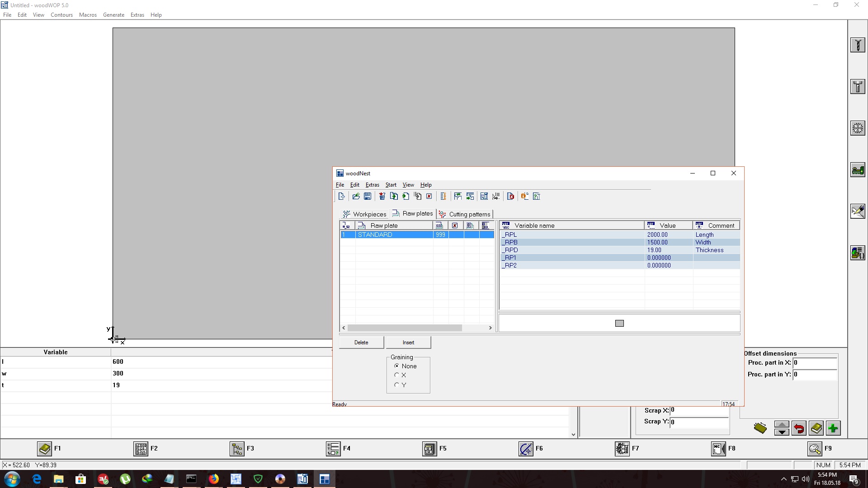
Task: Click the green machine icon in woodWOP sidebar
Action: 858,169
